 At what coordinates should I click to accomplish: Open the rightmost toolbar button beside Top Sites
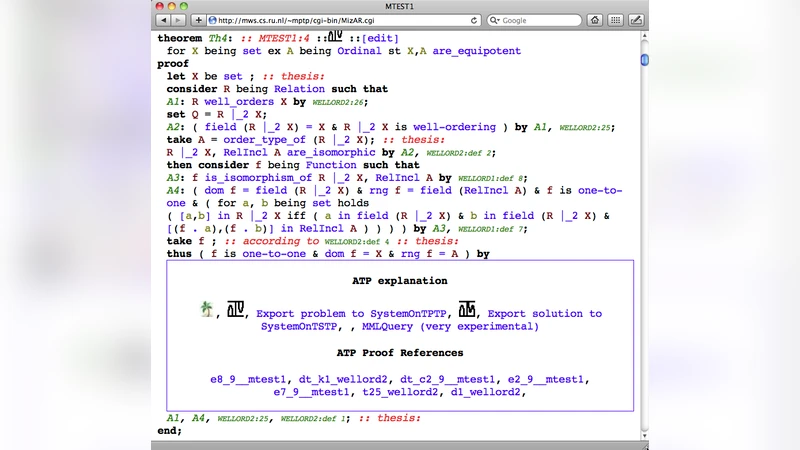tap(638, 20)
